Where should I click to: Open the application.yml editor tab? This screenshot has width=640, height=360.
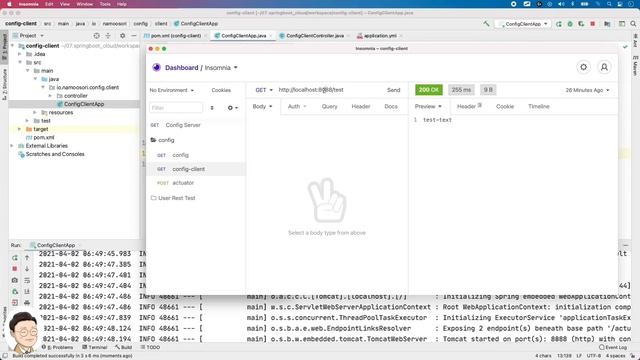point(380,36)
